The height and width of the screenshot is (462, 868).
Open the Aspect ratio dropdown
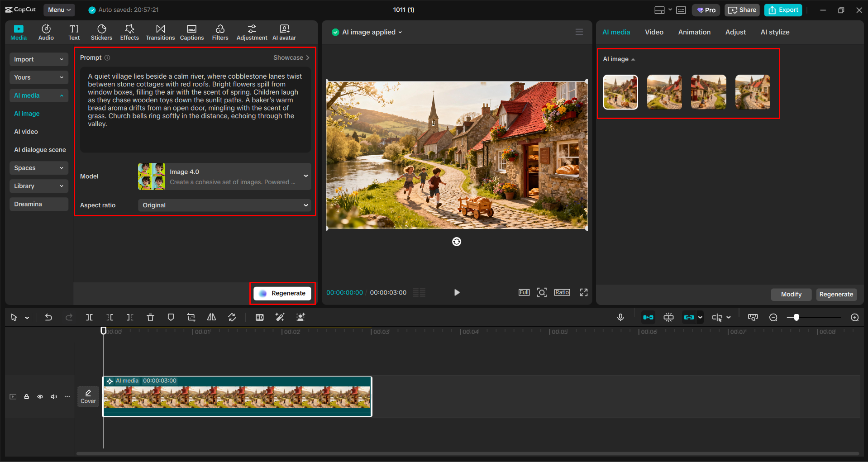point(224,205)
